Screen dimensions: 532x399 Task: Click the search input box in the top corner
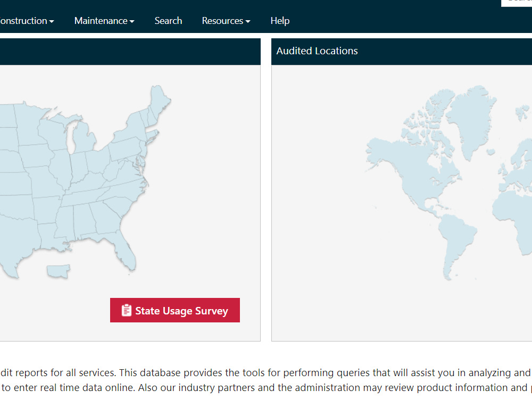(x=517, y=3)
